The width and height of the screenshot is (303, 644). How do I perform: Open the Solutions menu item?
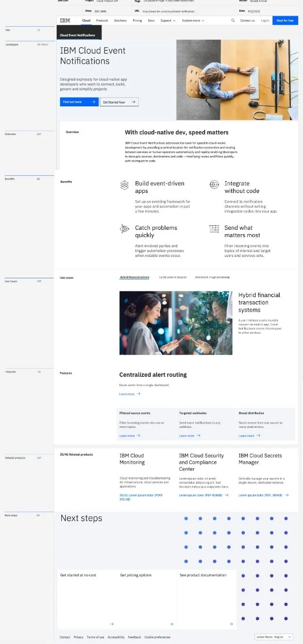pos(120,20)
